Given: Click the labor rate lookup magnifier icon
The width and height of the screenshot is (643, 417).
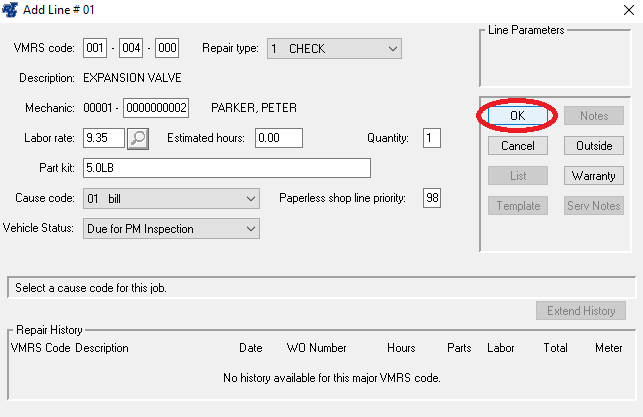Looking at the screenshot, I should click(x=138, y=138).
